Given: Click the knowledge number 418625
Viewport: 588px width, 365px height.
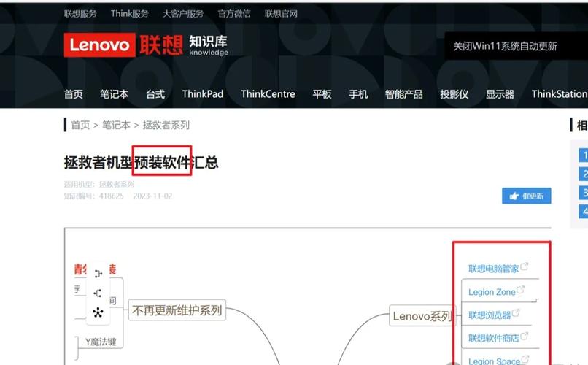Looking at the screenshot, I should 112,196.
